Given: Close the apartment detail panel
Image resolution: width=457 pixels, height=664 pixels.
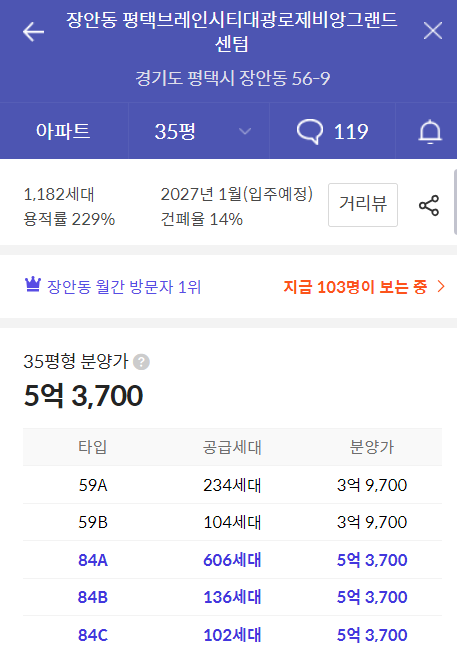Looking at the screenshot, I should click(x=432, y=31).
